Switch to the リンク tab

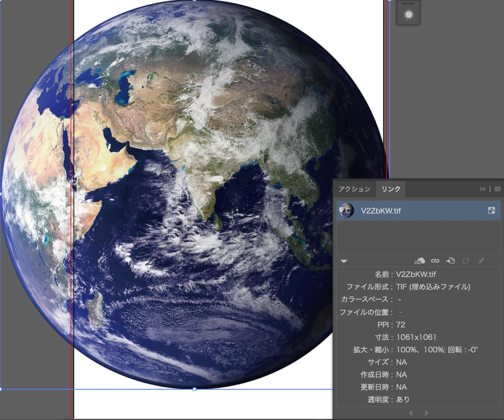click(391, 189)
